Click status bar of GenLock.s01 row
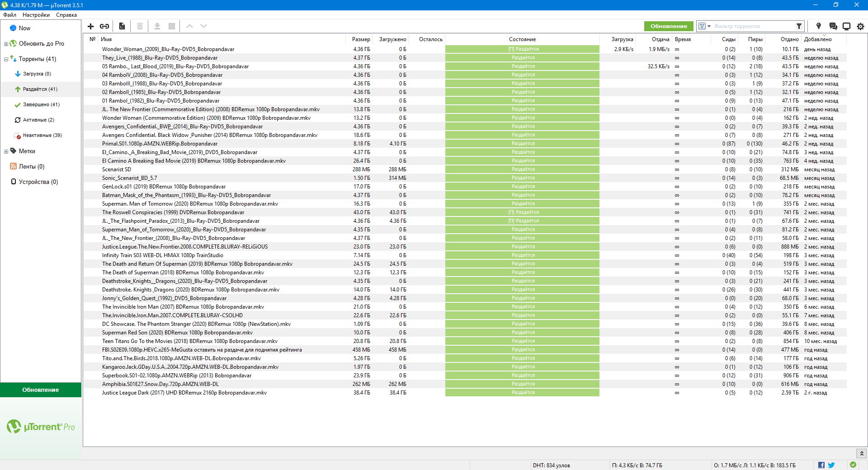This screenshot has width=868, height=470. (x=522, y=187)
